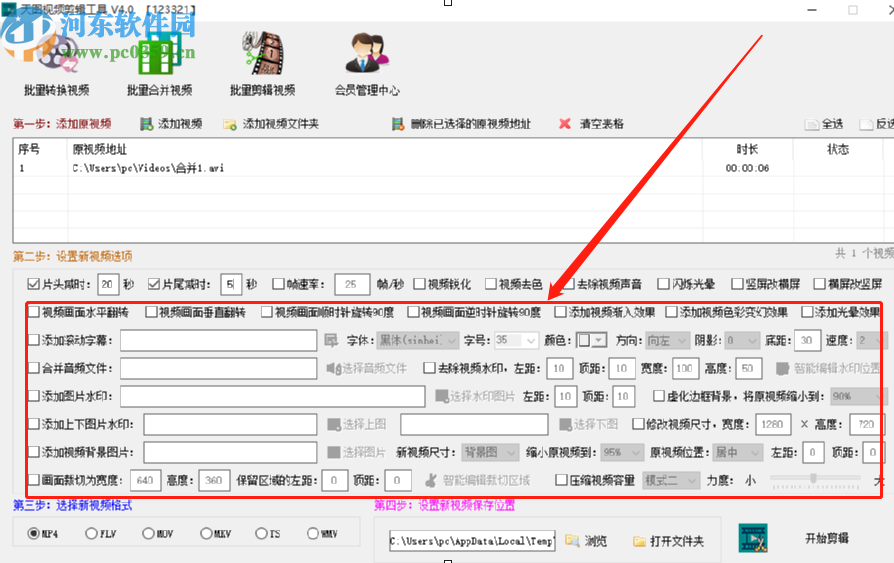Click the 智能编辑水印位置 icon
The image size is (894, 563).
coord(782,368)
